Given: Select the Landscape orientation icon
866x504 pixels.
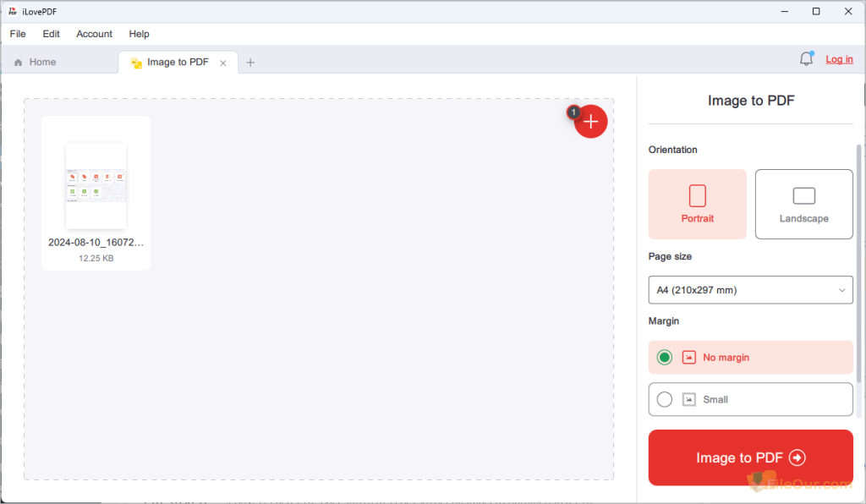Looking at the screenshot, I should (x=803, y=194).
